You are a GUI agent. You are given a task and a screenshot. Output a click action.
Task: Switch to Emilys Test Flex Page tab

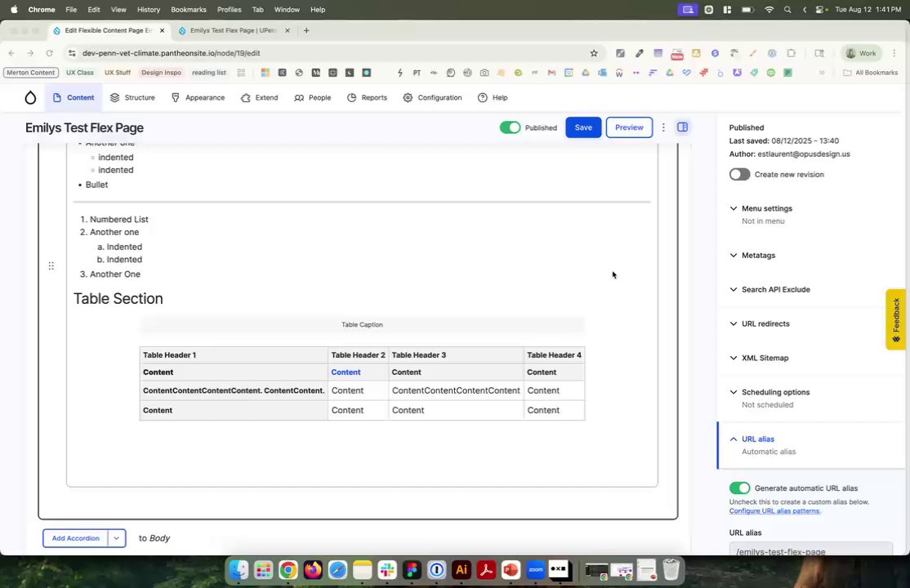(234, 30)
